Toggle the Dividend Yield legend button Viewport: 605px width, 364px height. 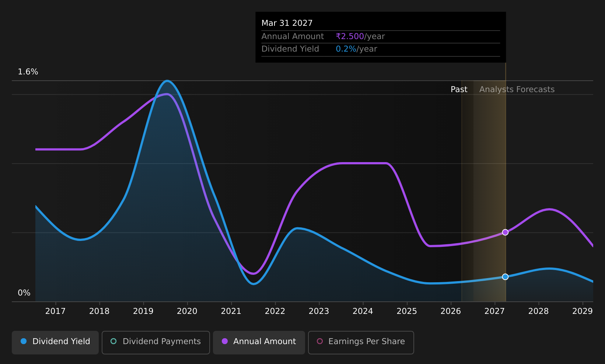[x=55, y=342]
